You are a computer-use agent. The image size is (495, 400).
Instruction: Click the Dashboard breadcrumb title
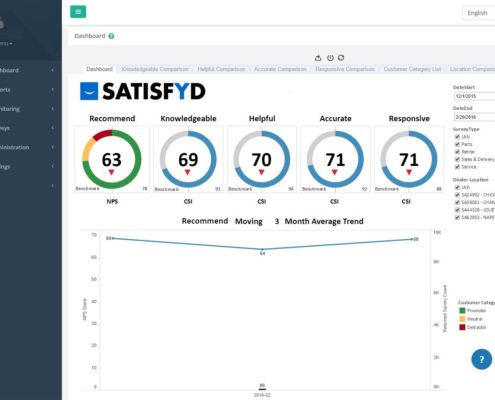tap(90, 36)
